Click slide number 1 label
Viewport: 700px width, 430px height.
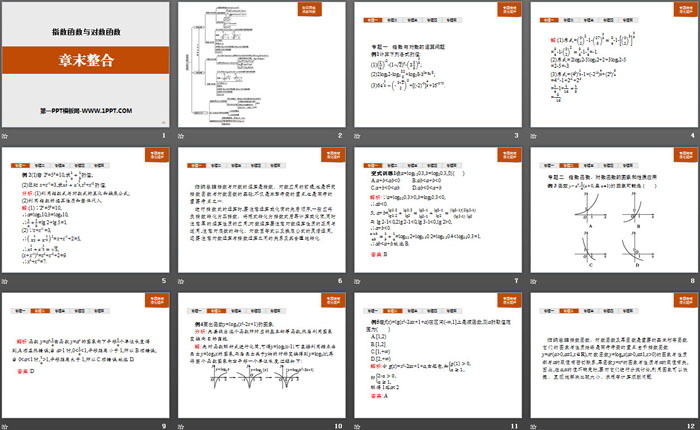pos(164,135)
